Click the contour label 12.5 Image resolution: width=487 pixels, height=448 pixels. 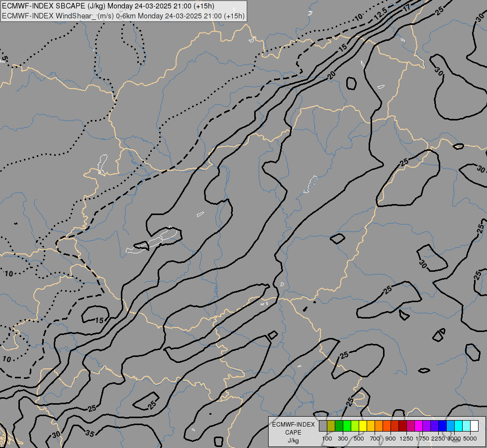(x=381, y=14)
